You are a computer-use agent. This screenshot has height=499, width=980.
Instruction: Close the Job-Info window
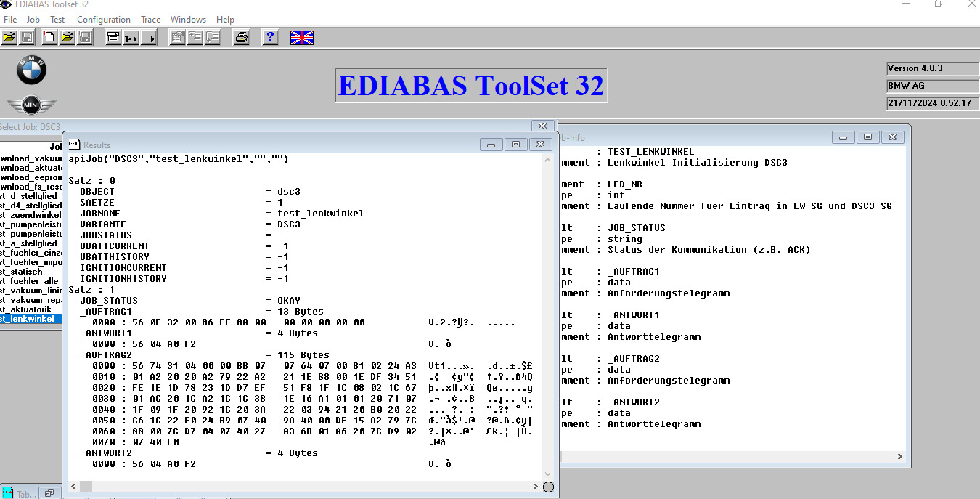point(893,137)
